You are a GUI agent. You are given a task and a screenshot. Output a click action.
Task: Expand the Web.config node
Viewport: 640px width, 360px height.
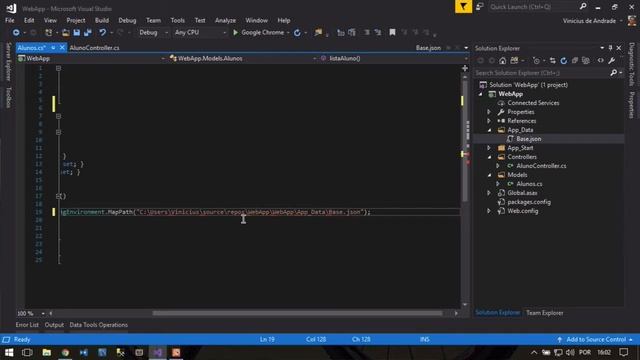[489, 211]
